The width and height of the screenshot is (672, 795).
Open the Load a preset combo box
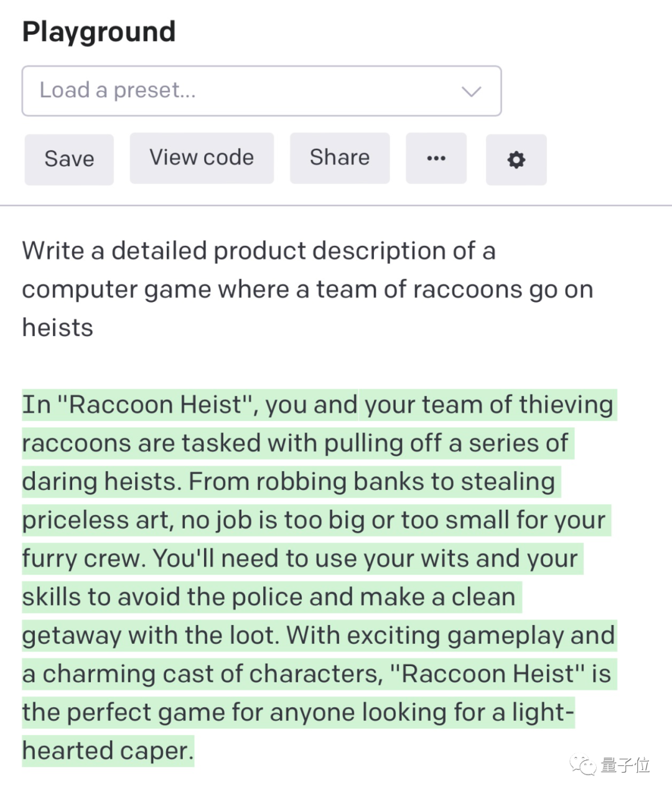(x=261, y=91)
